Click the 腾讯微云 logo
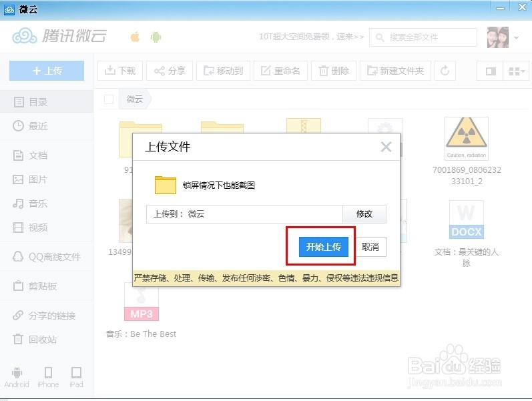The height and width of the screenshot is (401, 532). (x=59, y=36)
